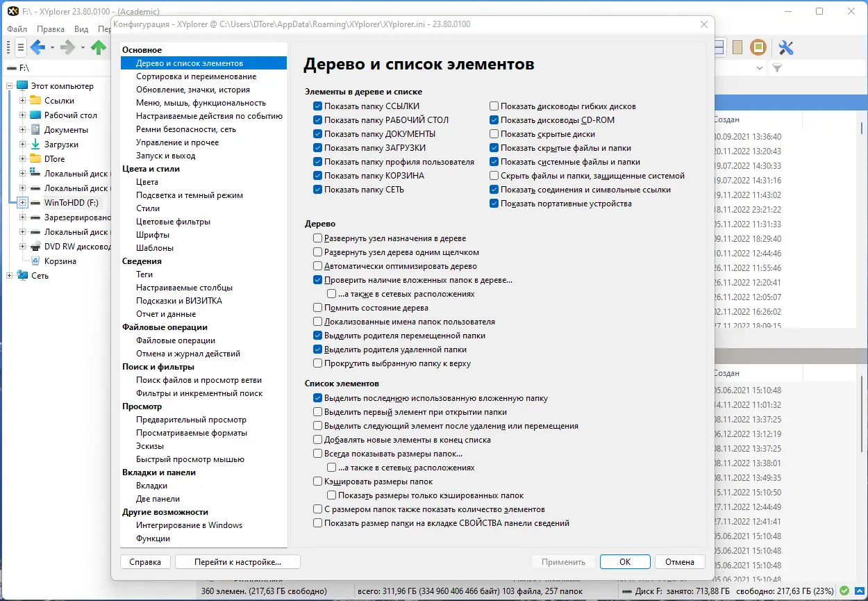Click the Отмена button
868x601 pixels.
click(680, 562)
